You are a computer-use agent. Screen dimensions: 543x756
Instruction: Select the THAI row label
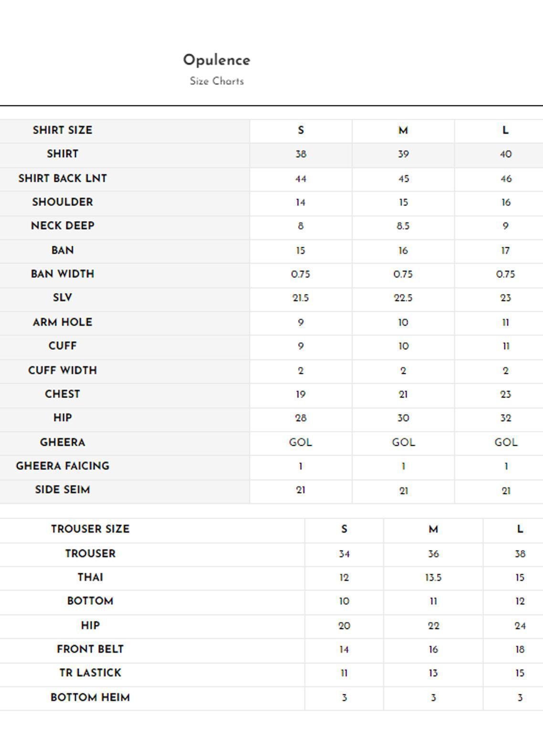coord(90,577)
